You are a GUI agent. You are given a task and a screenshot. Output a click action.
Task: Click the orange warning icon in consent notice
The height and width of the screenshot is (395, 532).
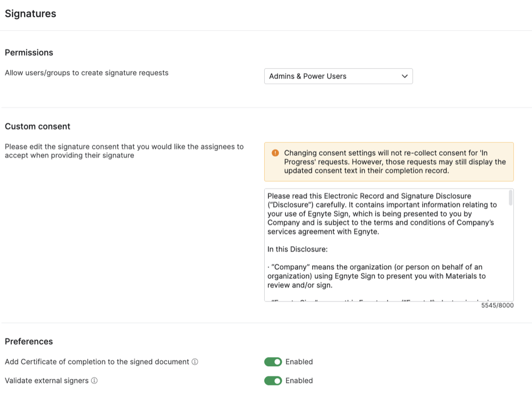[x=275, y=153]
